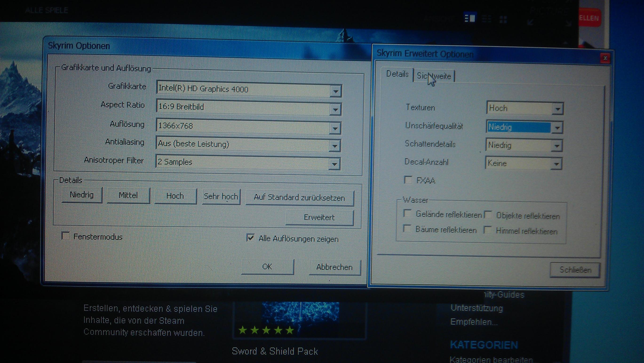Tick Himmel reflektieren water option
The width and height of the screenshot is (644, 363).
pos(488,230)
